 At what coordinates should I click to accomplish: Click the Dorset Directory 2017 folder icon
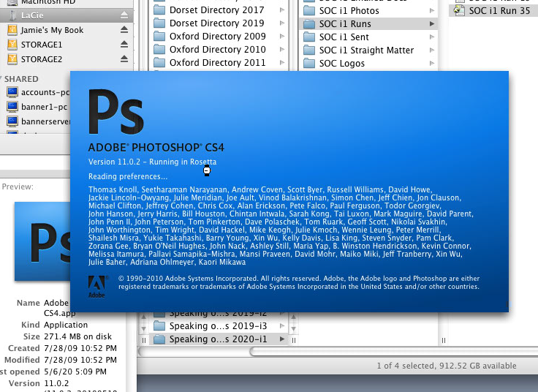[x=159, y=10]
